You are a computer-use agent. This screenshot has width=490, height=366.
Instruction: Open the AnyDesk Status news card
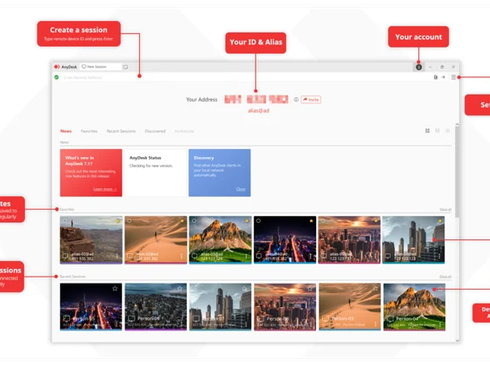click(155, 173)
